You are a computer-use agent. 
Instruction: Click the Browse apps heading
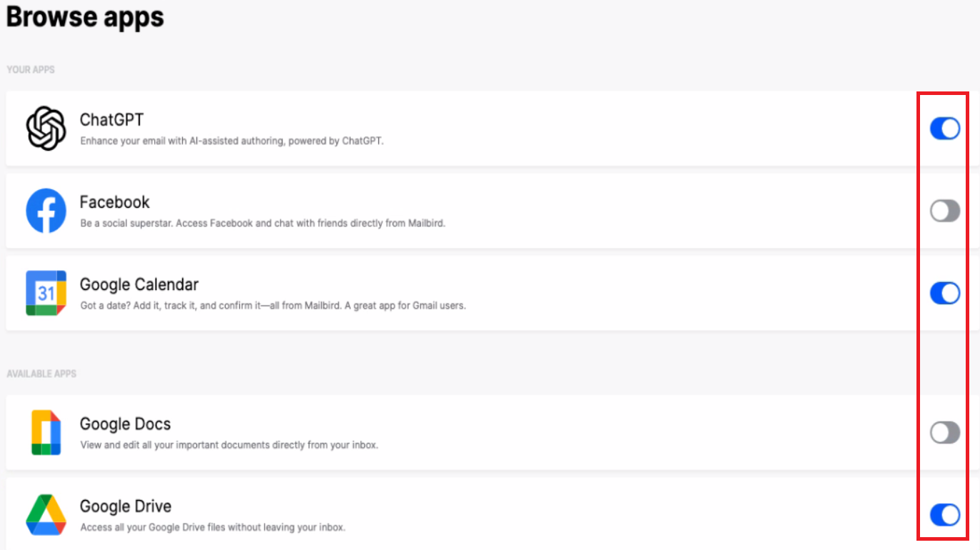point(85,17)
